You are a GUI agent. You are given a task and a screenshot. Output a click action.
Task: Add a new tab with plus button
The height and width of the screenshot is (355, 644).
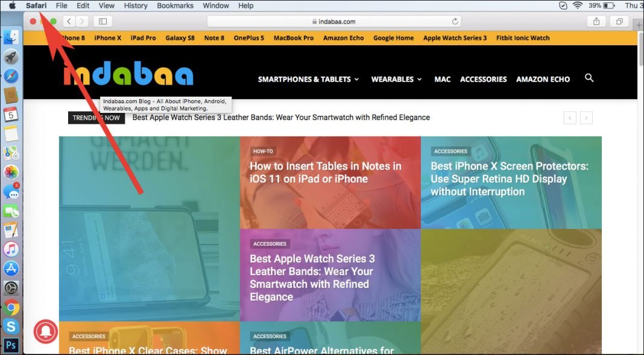[x=639, y=25]
